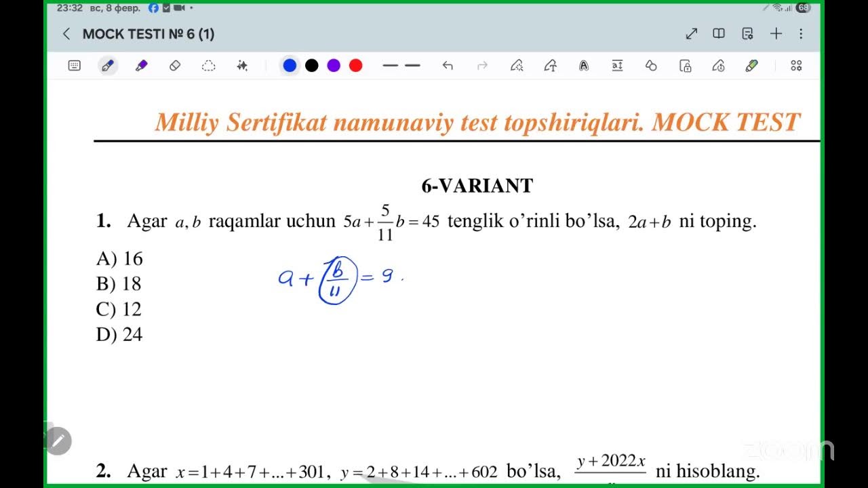The image size is (868, 488).
Task: Open the text style A tool
Action: click(583, 66)
